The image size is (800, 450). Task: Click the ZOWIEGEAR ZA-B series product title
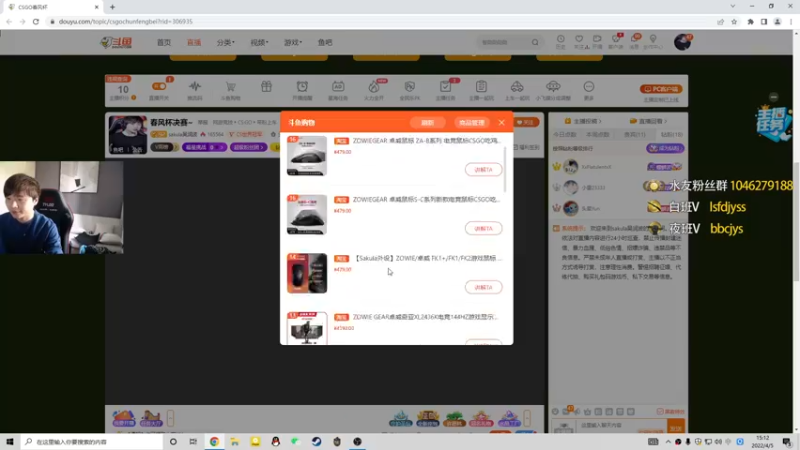pyautogui.click(x=427, y=141)
